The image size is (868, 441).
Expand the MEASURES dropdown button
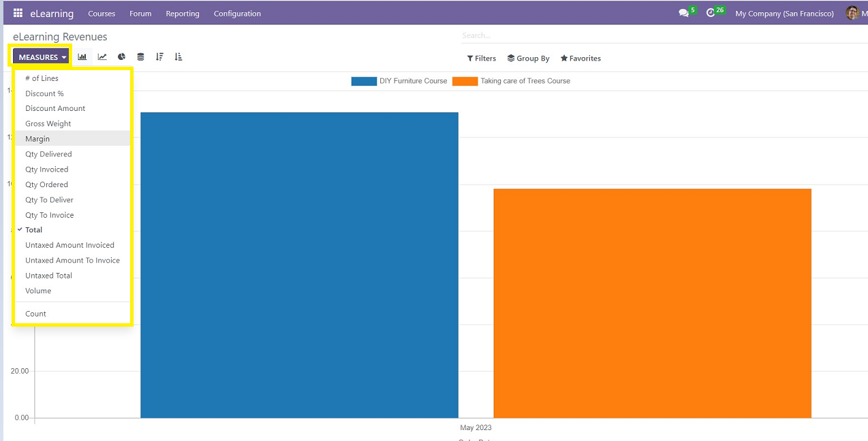42,57
